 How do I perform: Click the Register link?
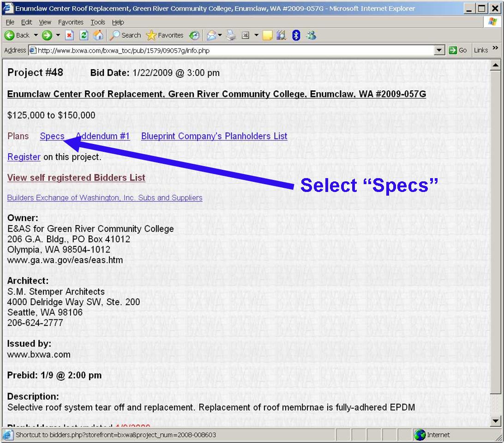(24, 157)
